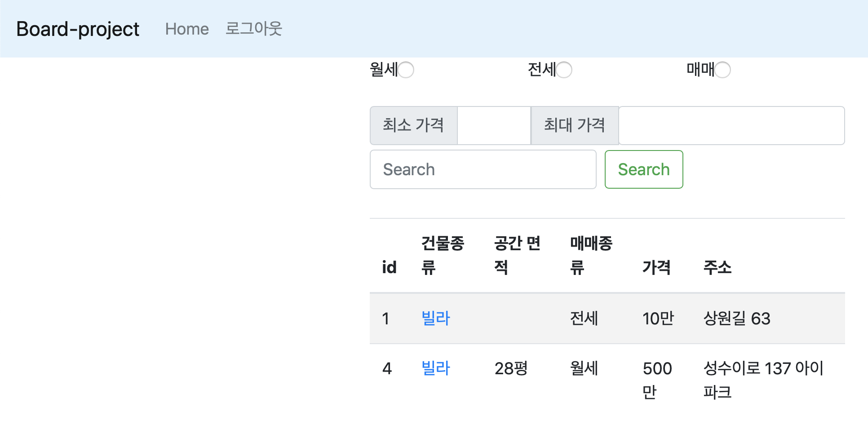Select the 성수이로 137 아이파크 address cell
The width and height of the screenshot is (868, 425).
tap(763, 380)
